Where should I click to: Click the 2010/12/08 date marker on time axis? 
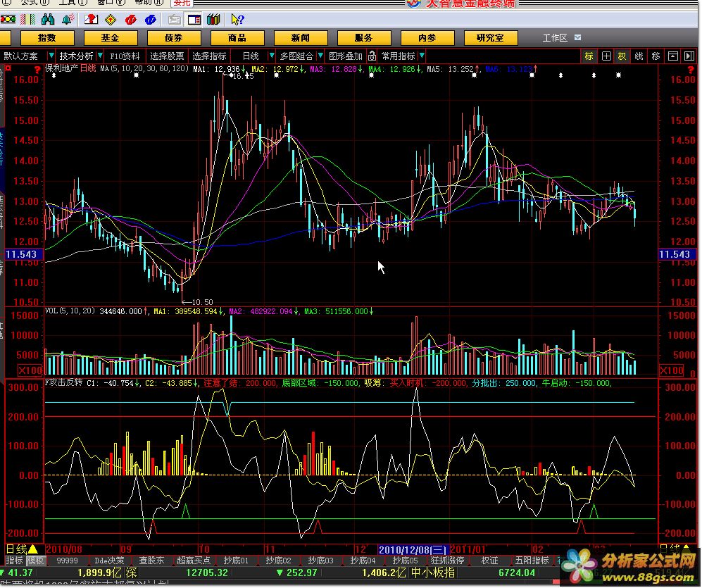click(x=413, y=549)
